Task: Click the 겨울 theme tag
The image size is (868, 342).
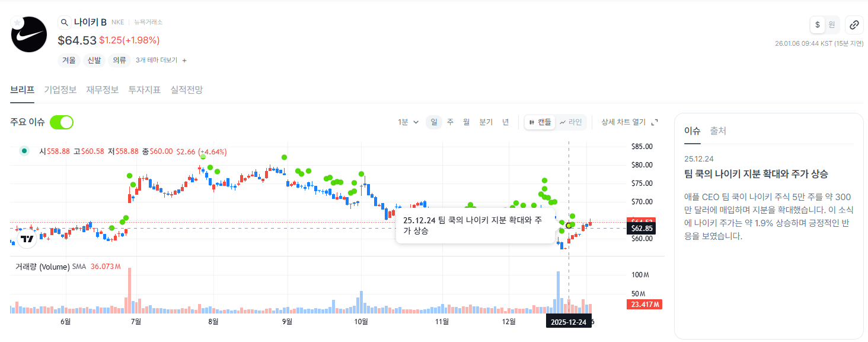Action: 69,61
